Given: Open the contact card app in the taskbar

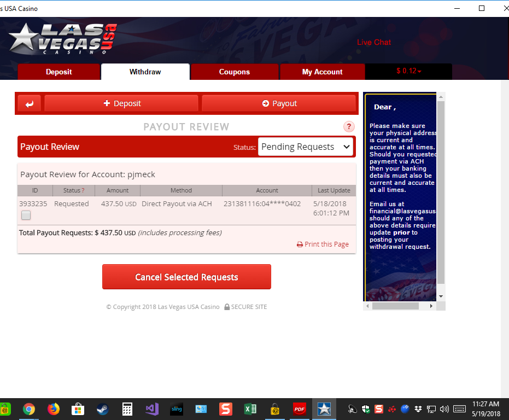Looking at the screenshot, I should pos(201,409).
